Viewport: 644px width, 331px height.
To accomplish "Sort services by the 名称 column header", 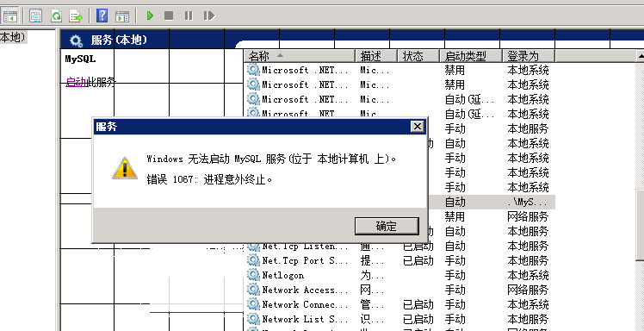I will pyautogui.click(x=299, y=56).
